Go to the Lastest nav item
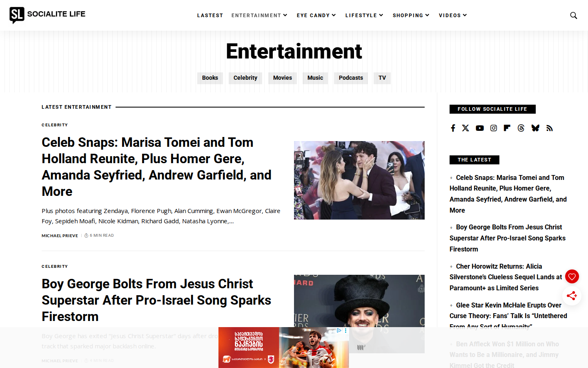Screen dimensions: 588x368 pyautogui.click(x=210, y=16)
